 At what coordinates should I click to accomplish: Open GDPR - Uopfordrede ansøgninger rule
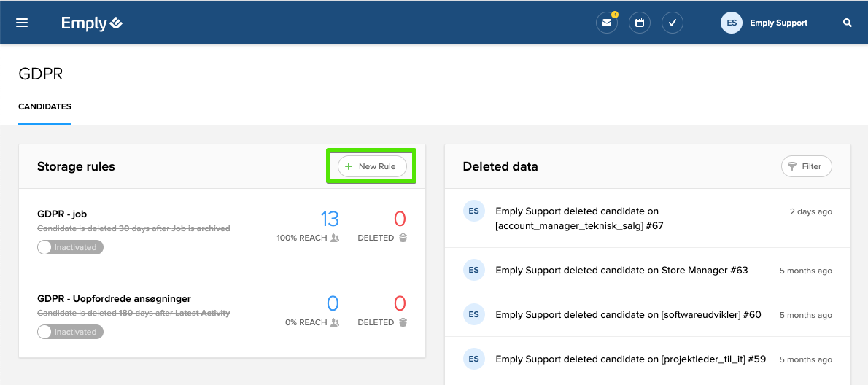114,299
